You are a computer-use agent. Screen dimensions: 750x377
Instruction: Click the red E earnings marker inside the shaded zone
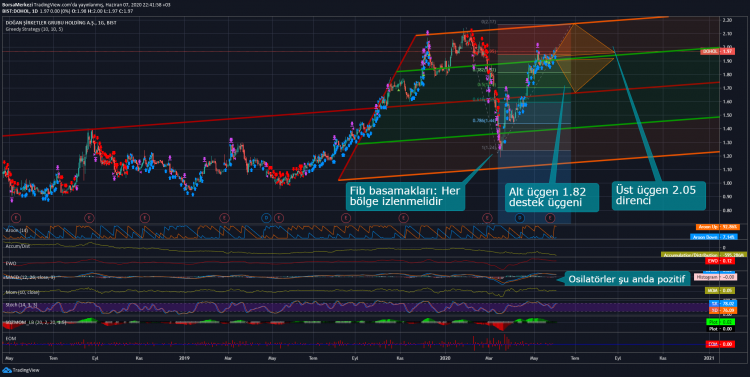point(550,218)
